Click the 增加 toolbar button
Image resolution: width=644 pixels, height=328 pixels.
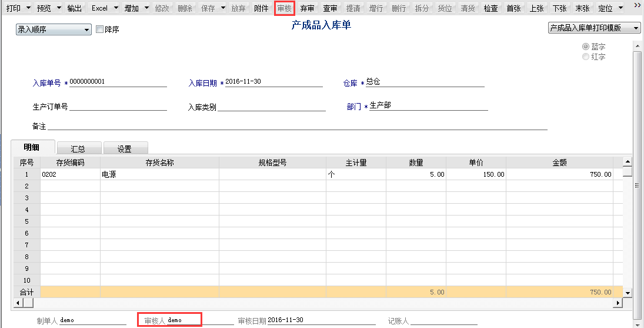131,8
